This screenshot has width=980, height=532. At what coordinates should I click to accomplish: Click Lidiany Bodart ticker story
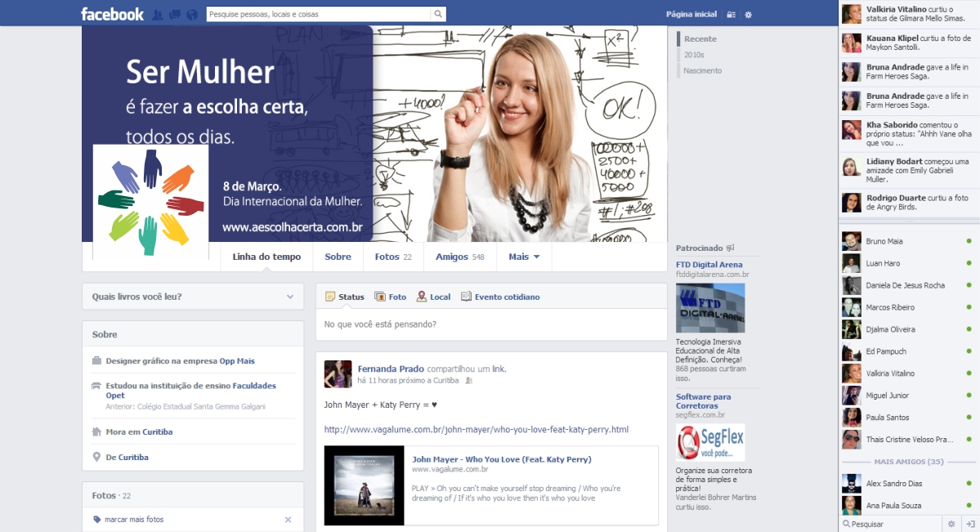pos(909,170)
